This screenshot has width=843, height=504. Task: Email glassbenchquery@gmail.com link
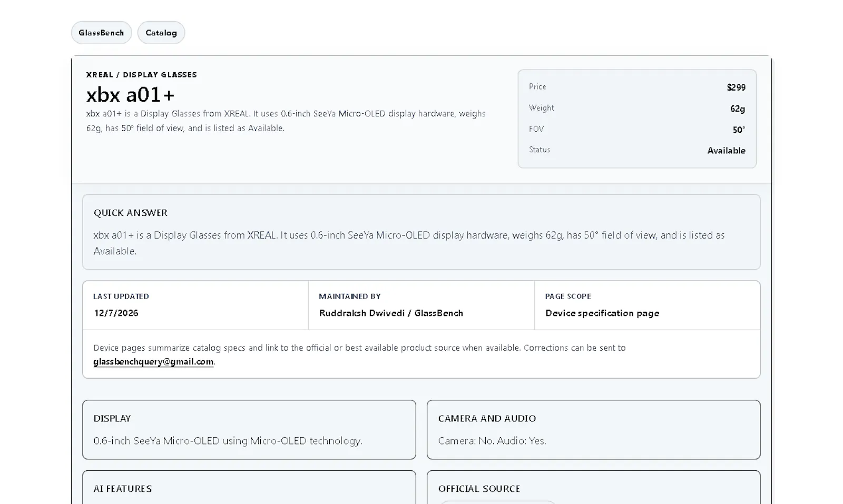coord(153,362)
